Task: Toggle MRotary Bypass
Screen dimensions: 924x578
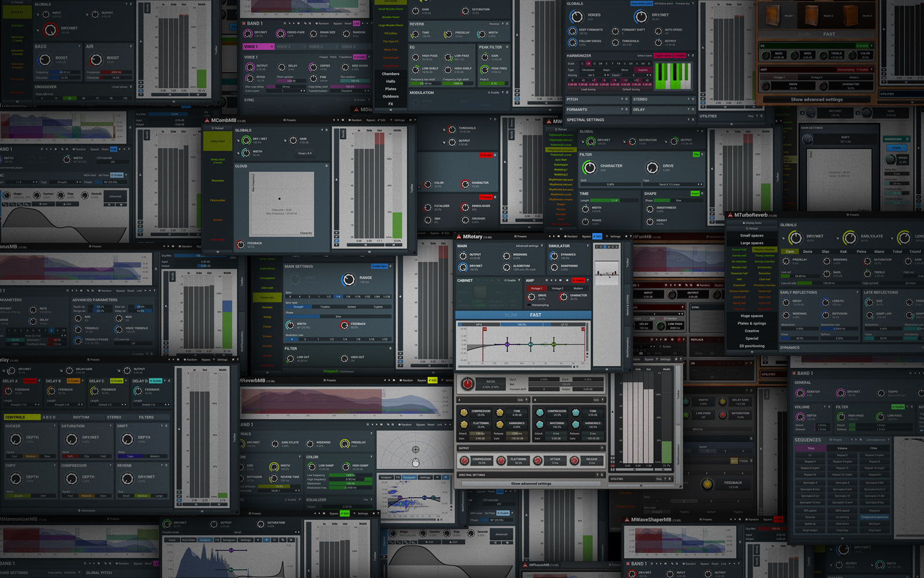Action: tap(587, 236)
